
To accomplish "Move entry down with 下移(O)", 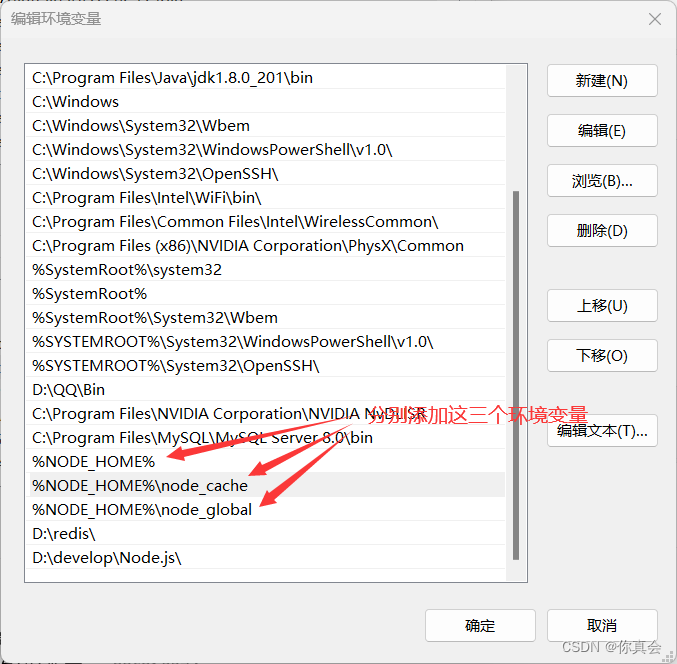I will (602, 356).
